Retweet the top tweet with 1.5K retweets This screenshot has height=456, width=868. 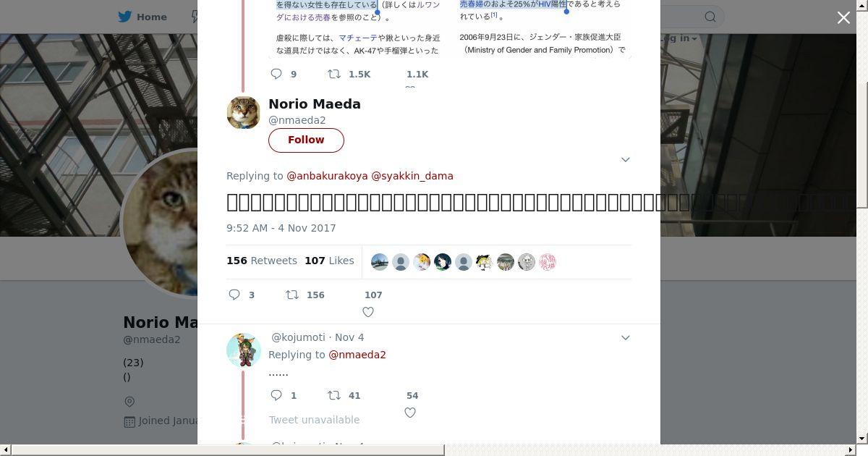click(334, 74)
